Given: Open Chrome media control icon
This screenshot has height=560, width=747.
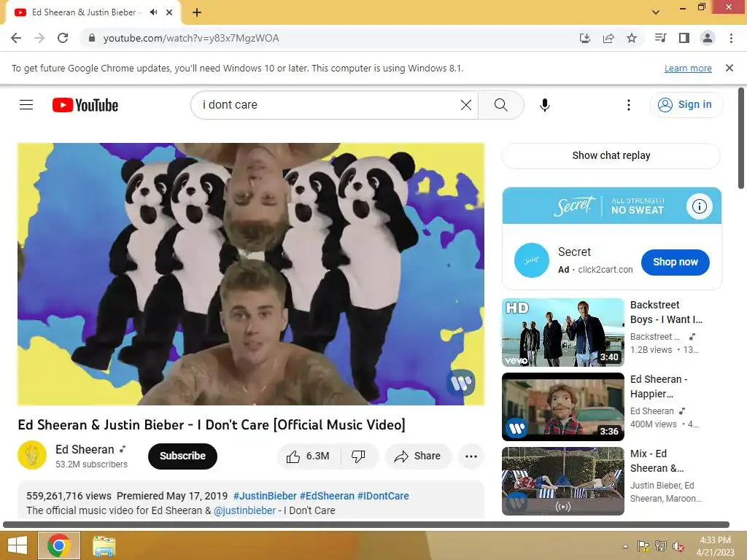Looking at the screenshot, I should click(660, 38).
